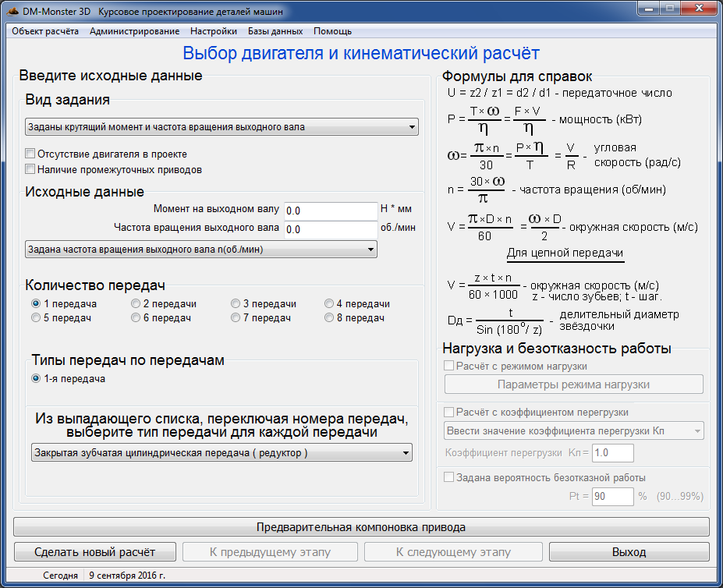
Task: Expand the Закрытая зубчатая цилиндрическая передача dropdown
Action: coord(222,453)
